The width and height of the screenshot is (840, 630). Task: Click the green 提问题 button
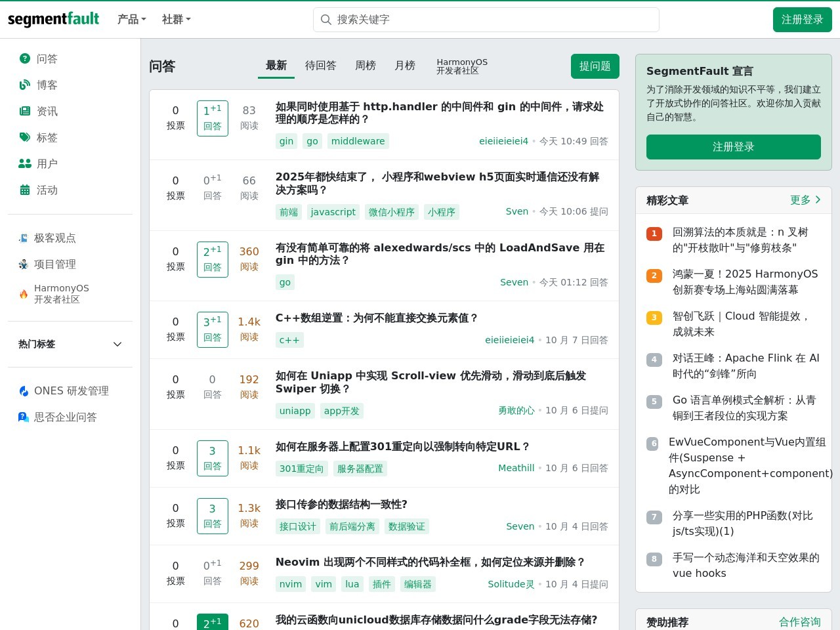point(595,66)
